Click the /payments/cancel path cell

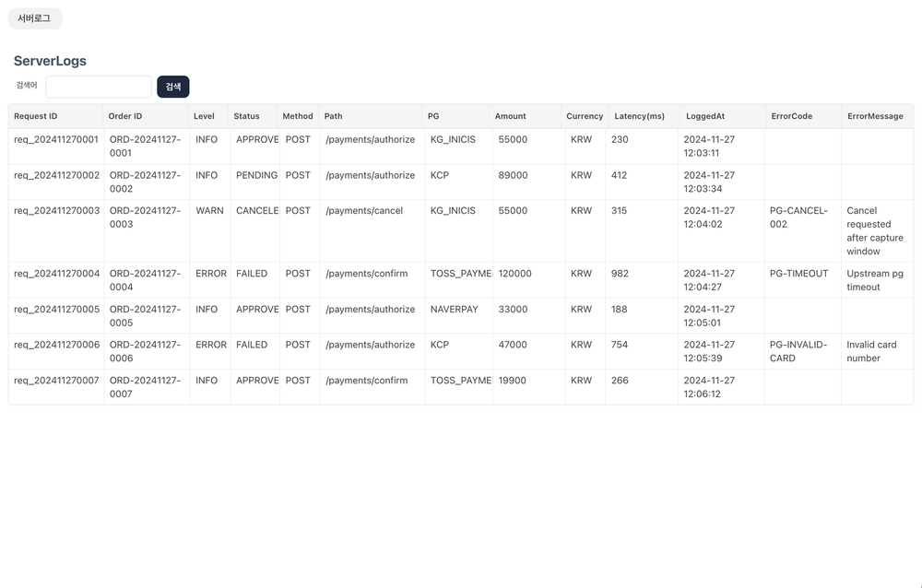point(364,211)
